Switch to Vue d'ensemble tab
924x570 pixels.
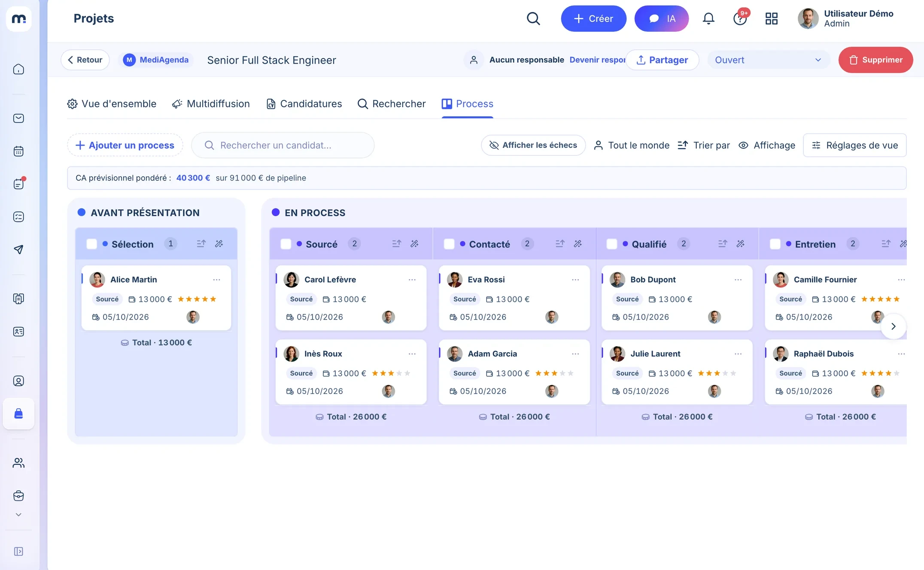112,104
